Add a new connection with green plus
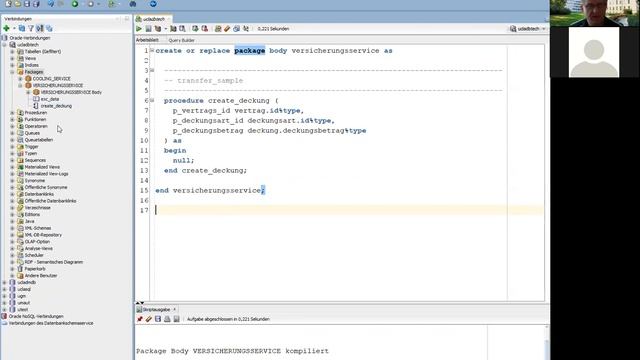This screenshot has width=640, height=360. coord(6,28)
